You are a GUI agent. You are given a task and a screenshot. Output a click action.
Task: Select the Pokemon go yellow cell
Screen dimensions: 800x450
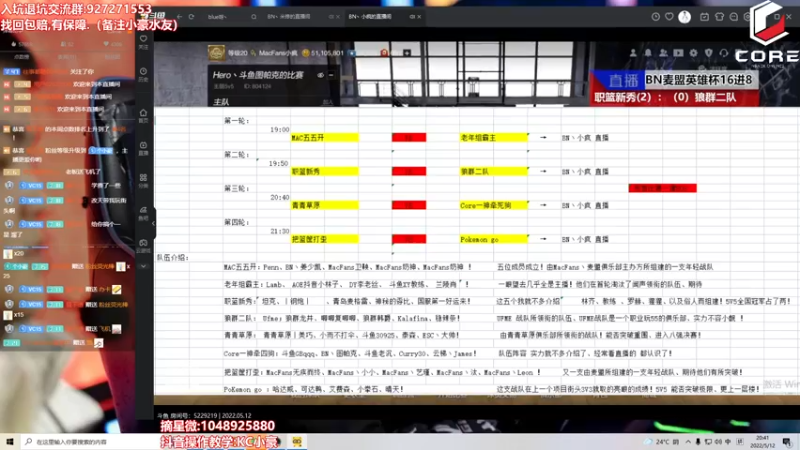click(493, 239)
